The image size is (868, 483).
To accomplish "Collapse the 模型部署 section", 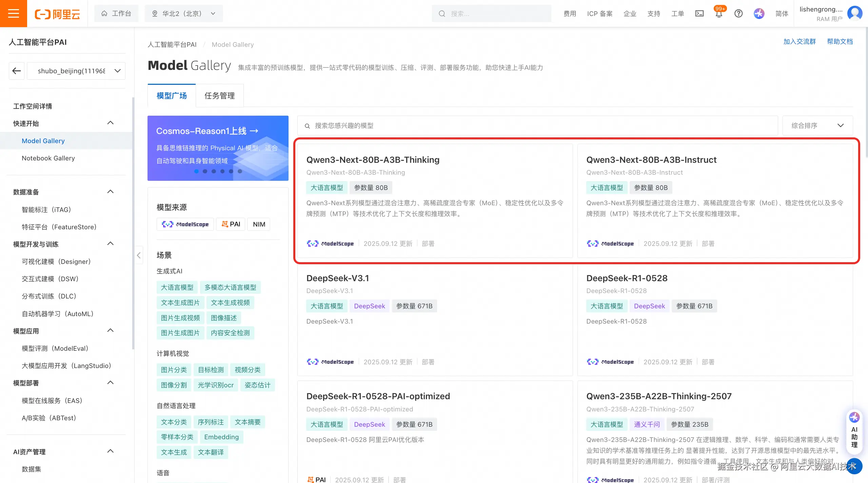I will 111,383.
